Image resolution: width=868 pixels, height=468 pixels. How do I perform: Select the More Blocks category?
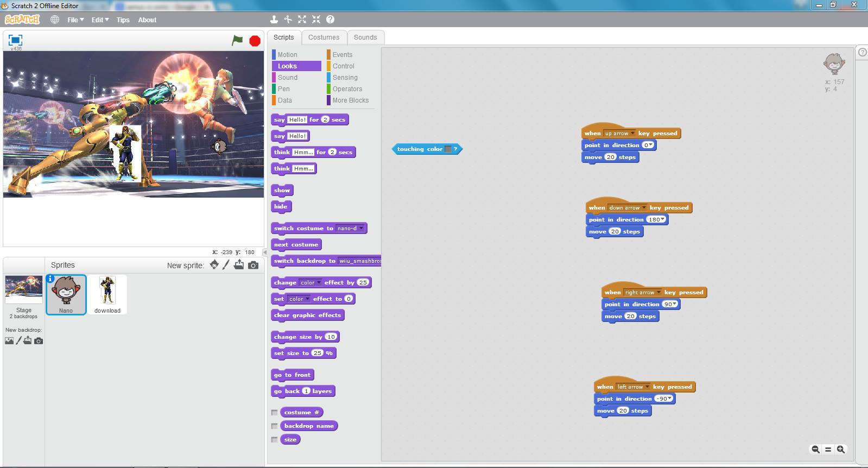coord(351,100)
